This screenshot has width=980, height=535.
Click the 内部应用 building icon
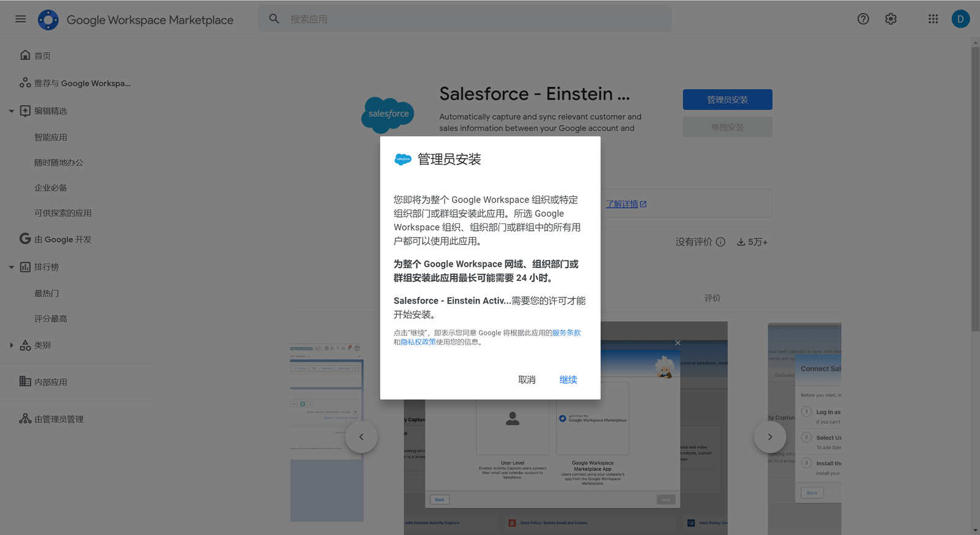(x=25, y=381)
